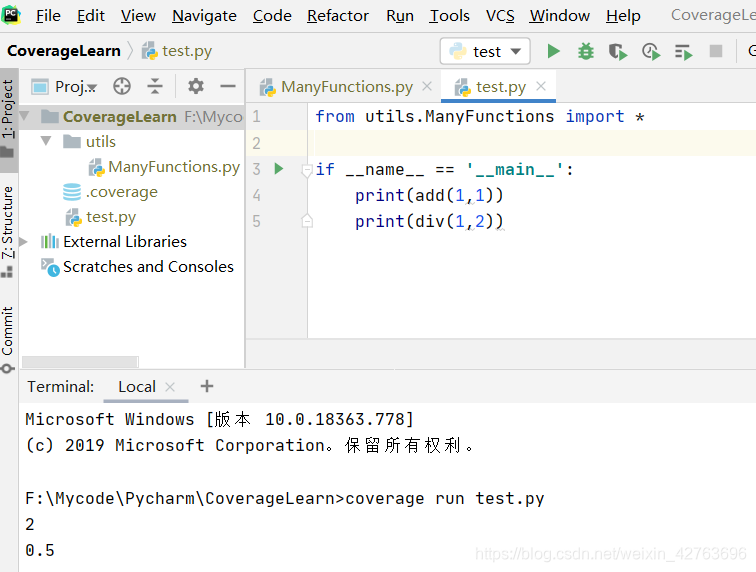Close the Local terminal session
Image resolution: width=756 pixels, height=572 pixels.
(x=170, y=387)
